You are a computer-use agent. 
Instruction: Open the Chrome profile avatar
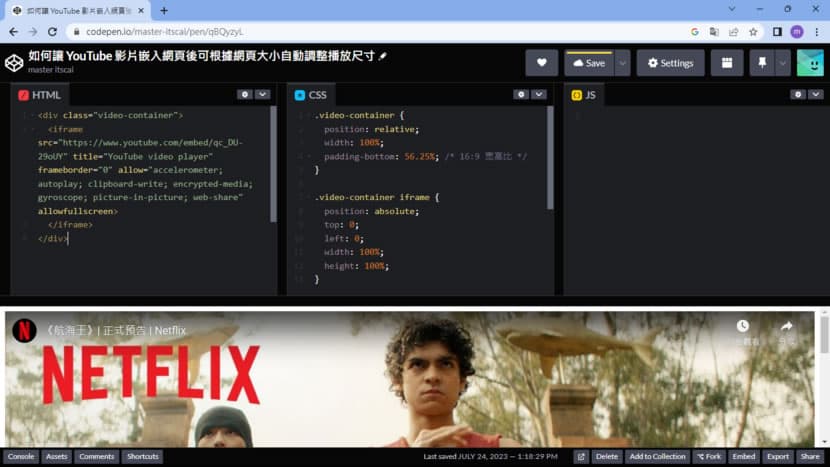[x=797, y=32]
